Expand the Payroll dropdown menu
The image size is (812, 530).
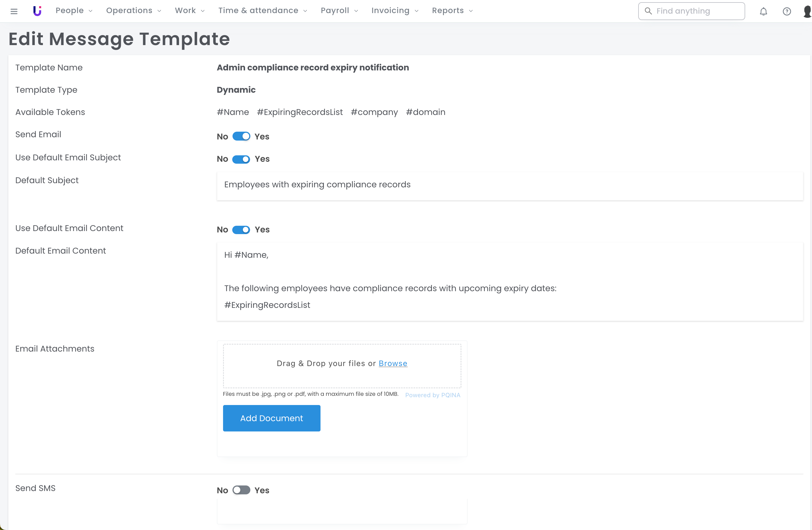[x=339, y=11]
